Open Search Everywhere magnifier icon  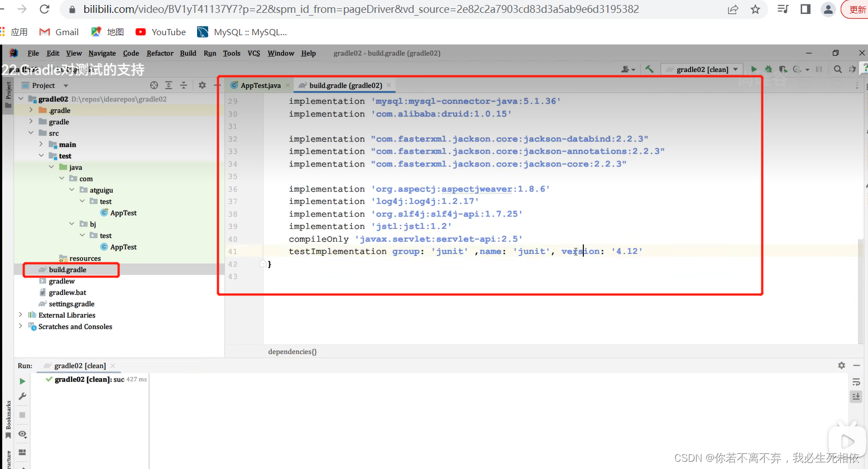(838, 69)
